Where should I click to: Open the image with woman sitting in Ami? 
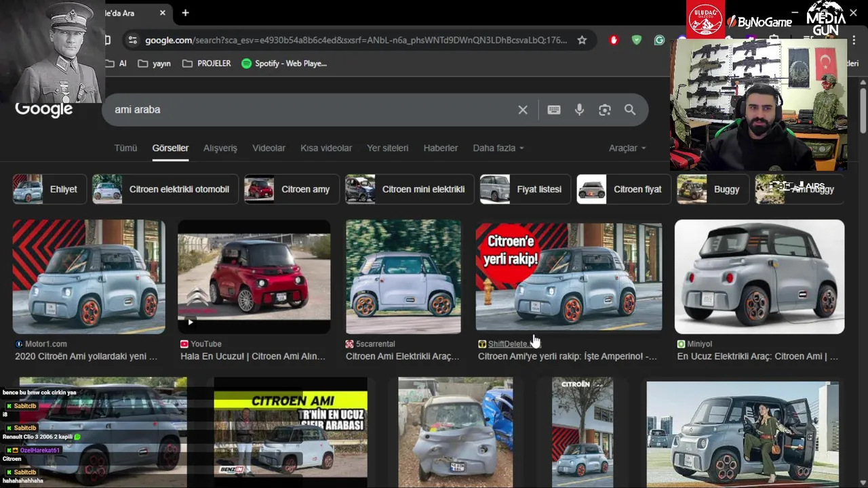coord(743,434)
